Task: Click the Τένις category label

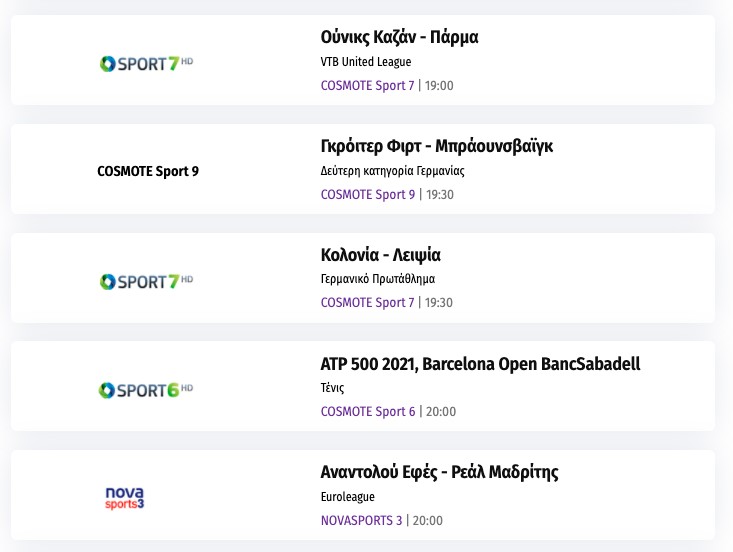Action: (332, 388)
